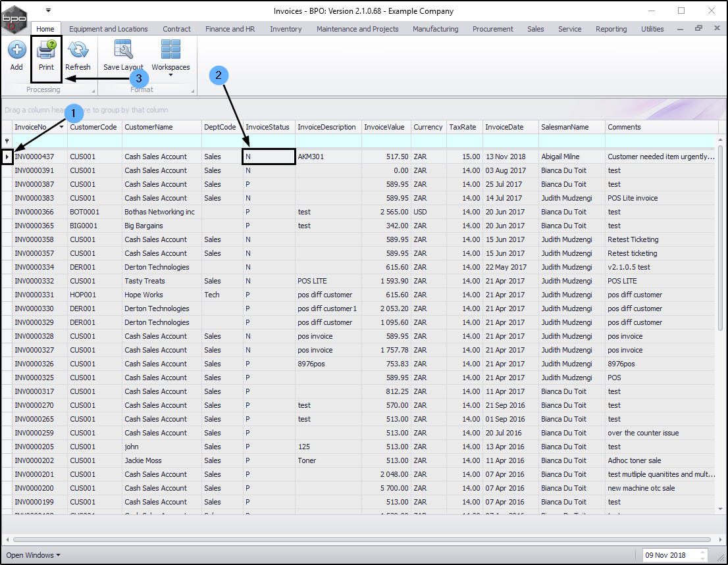
Task: Sort by the CustomerName column header
Action: click(x=161, y=127)
